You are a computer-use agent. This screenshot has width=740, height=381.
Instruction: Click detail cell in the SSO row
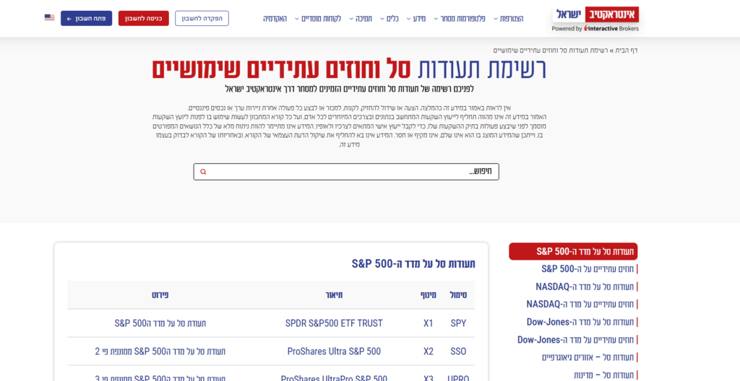[x=160, y=352]
